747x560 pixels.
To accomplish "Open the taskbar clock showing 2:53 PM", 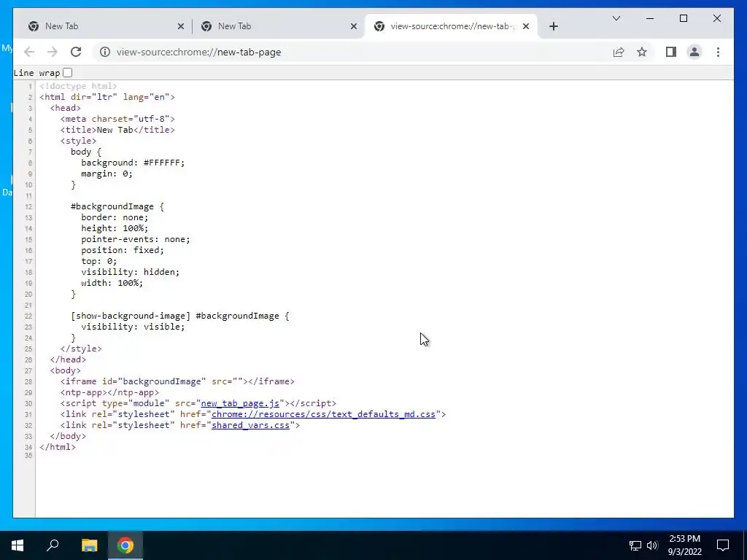I will 684,545.
